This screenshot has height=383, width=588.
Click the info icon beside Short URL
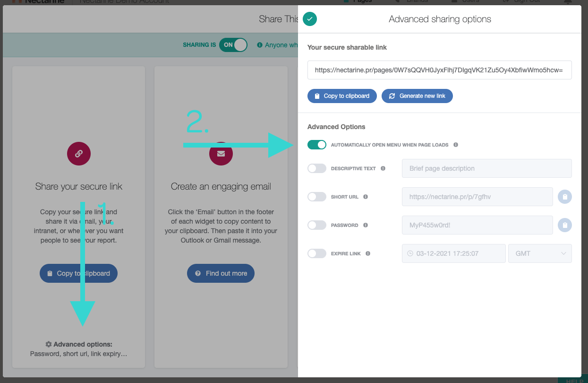366,197
